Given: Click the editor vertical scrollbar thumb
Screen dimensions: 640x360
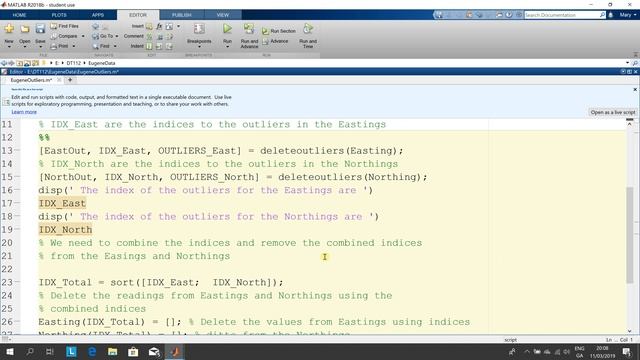Looking at the screenshot, I should 630,235.
